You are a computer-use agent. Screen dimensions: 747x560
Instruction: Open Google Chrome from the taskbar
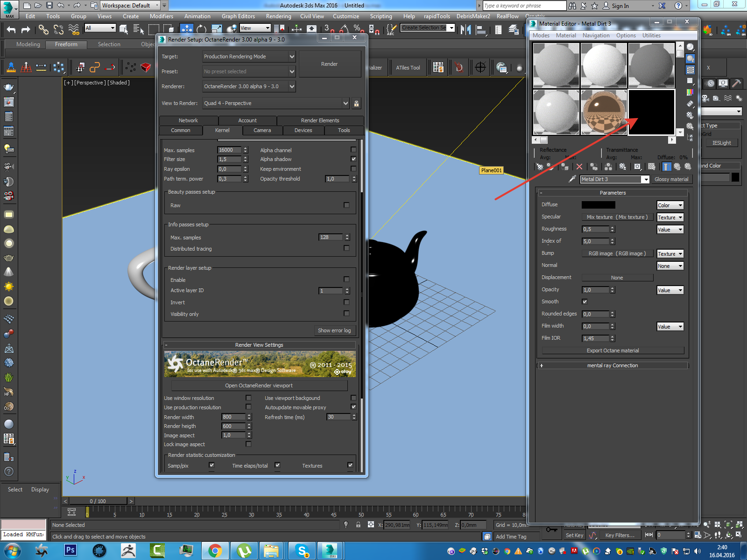pyautogui.click(x=215, y=551)
